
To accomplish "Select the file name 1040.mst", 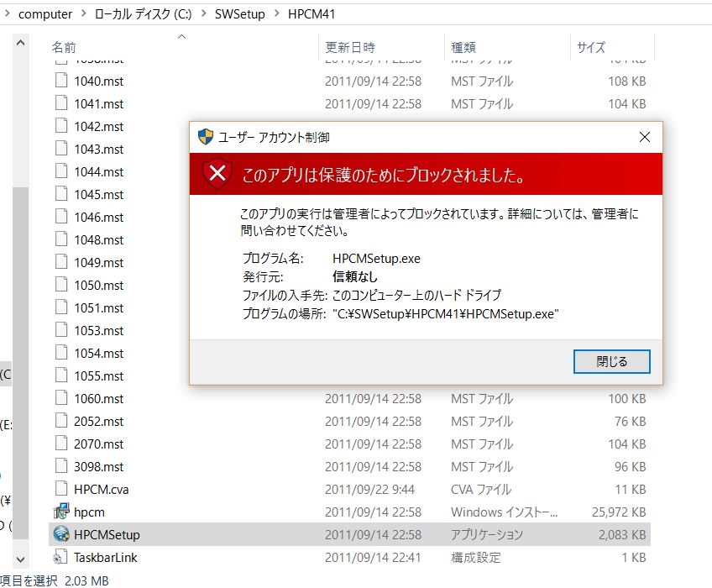I will 98,81.
